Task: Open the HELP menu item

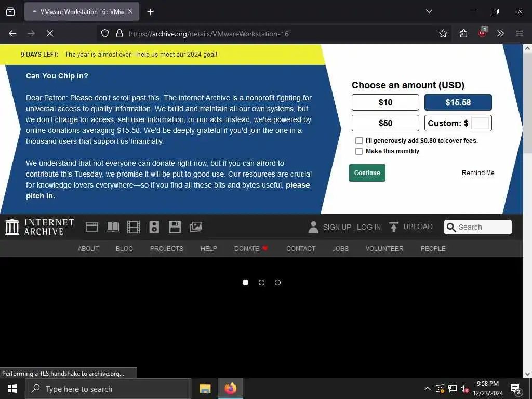Action: click(x=209, y=249)
